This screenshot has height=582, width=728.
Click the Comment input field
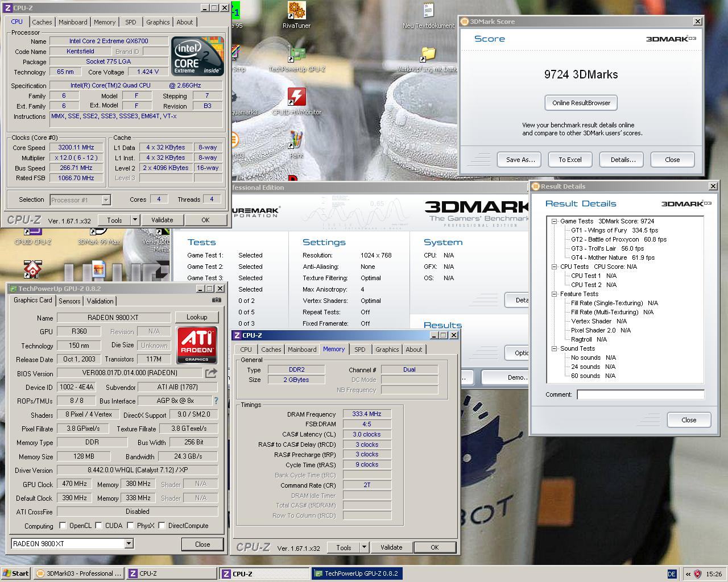click(x=640, y=394)
